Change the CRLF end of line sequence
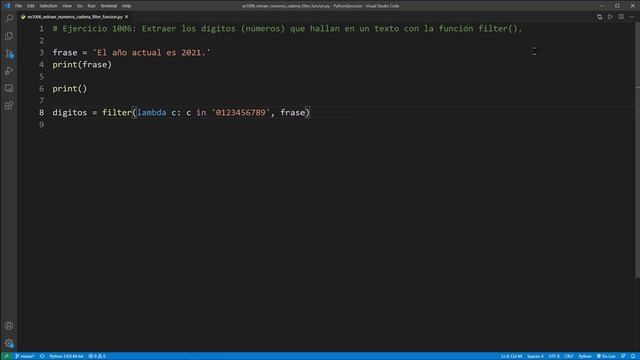 [x=569, y=356]
